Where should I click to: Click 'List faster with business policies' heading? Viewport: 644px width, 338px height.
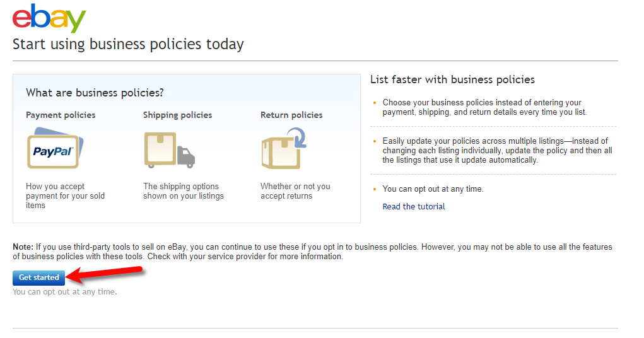click(452, 79)
